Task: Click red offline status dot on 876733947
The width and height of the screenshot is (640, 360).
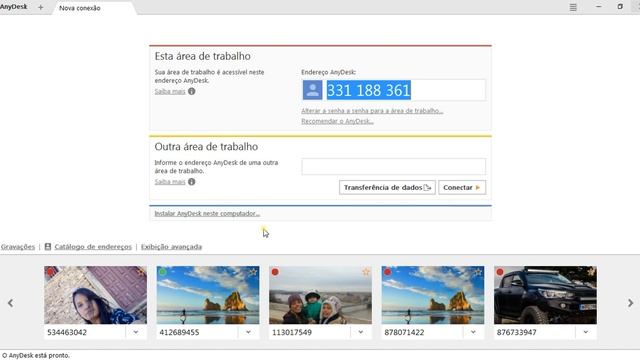Action: (x=500, y=272)
